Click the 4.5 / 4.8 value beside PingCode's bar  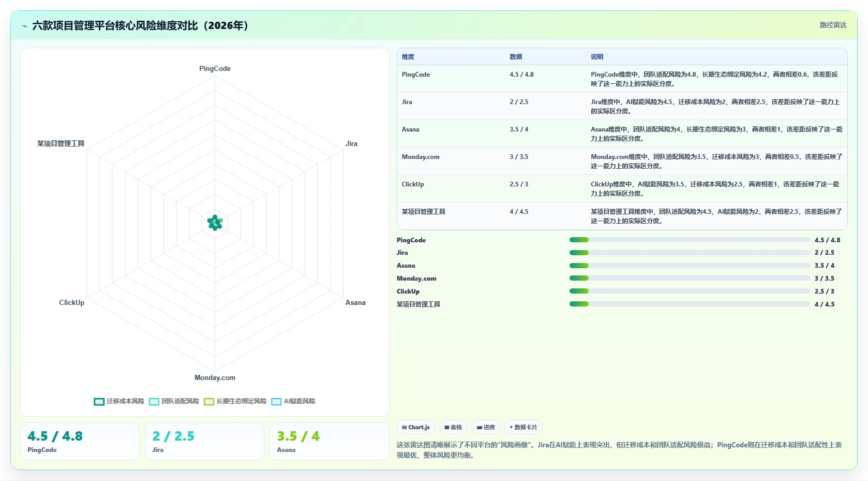pyautogui.click(x=827, y=240)
